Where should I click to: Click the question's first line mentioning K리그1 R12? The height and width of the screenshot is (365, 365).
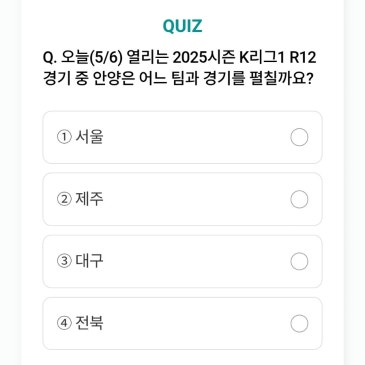coord(179,58)
